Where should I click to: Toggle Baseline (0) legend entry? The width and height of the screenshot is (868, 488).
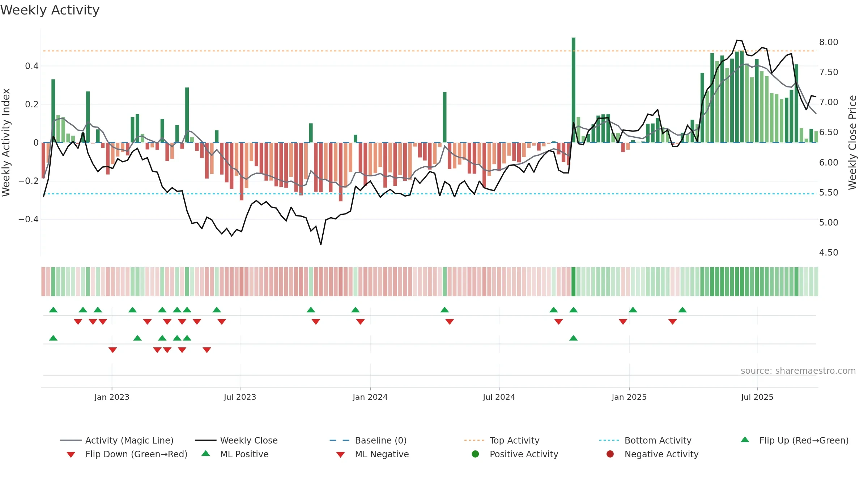click(368, 440)
